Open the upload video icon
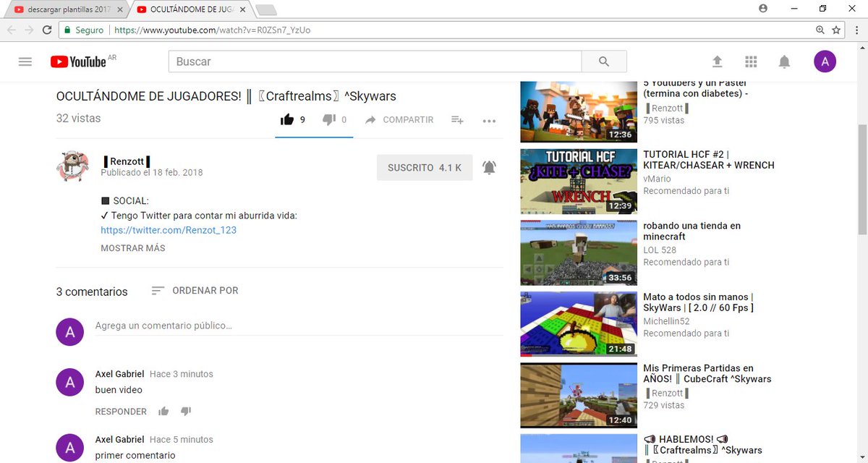 click(x=718, y=61)
